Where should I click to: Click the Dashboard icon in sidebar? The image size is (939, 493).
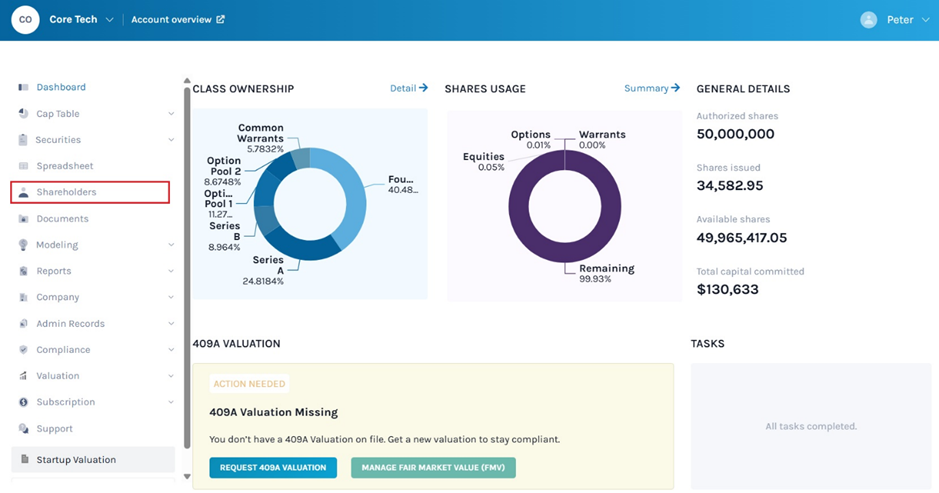pos(23,88)
